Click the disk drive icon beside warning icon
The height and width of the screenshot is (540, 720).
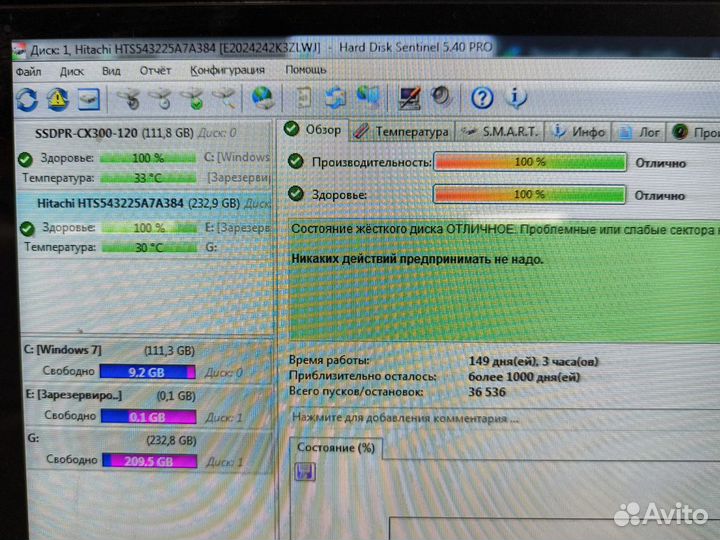[x=89, y=98]
